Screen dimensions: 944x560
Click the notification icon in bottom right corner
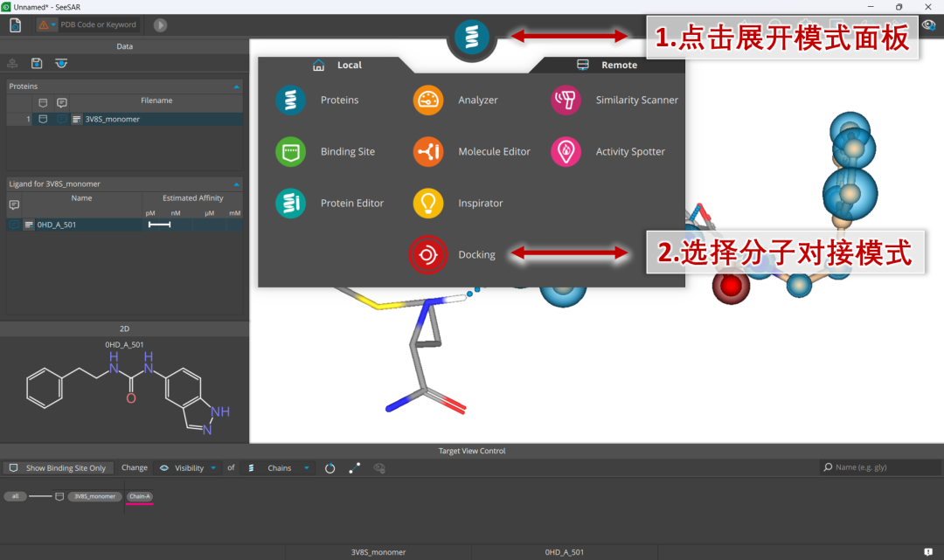click(x=928, y=552)
